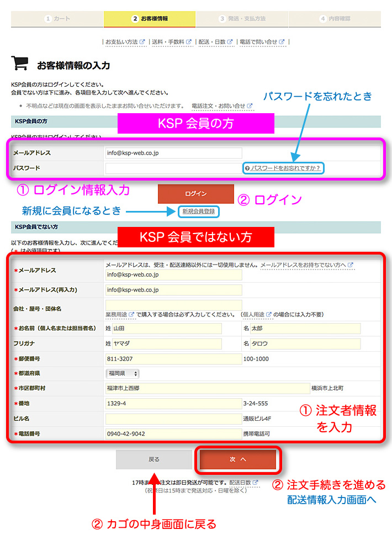
Task: Select step 4 内容確認 tab
Action: click(x=335, y=19)
